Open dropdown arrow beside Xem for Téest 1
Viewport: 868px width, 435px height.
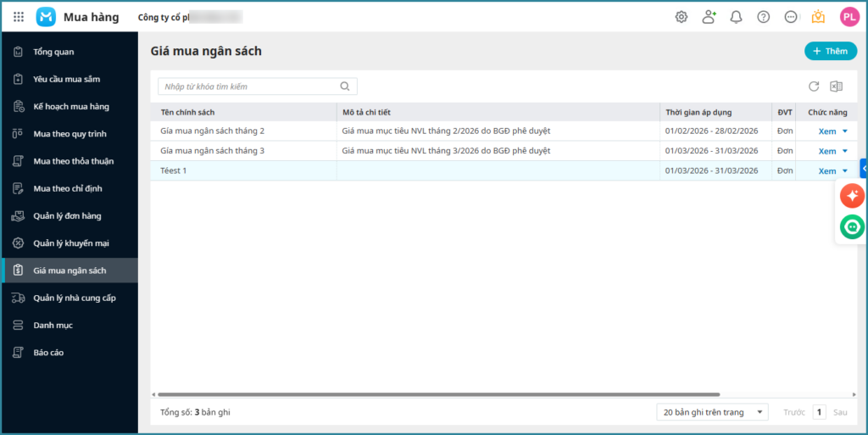point(845,170)
